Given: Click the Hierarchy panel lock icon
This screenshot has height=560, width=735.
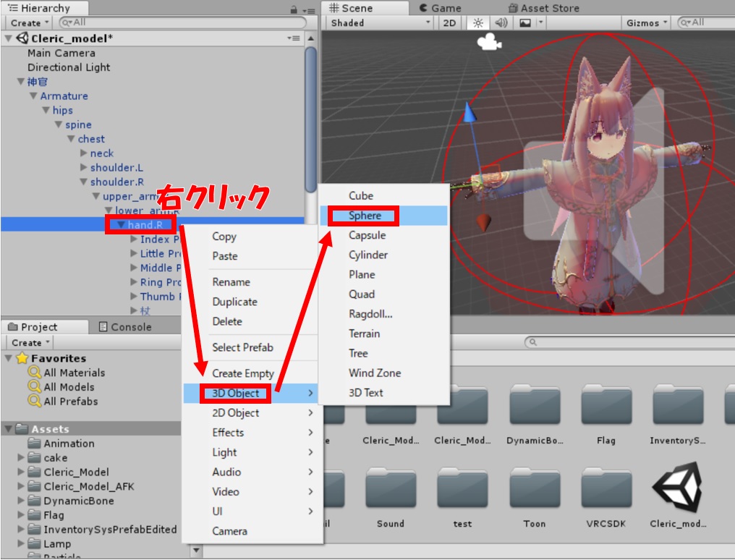Looking at the screenshot, I should (x=293, y=9).
